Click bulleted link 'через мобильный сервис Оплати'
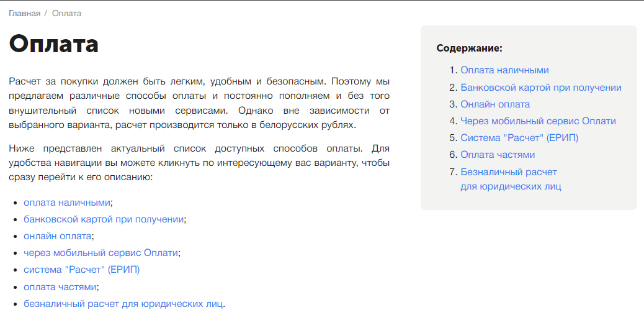 coord(101,253)
